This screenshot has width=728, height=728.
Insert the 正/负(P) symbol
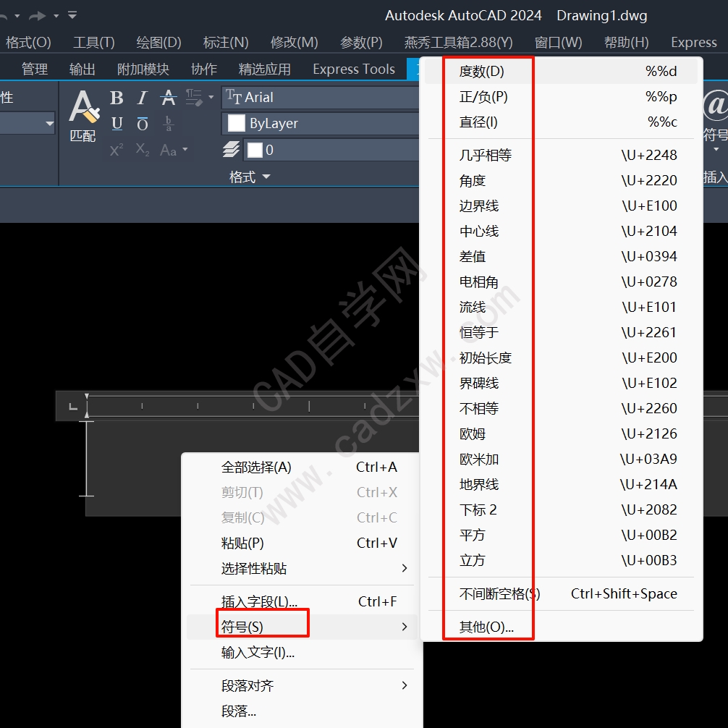[x=561, y=96]
